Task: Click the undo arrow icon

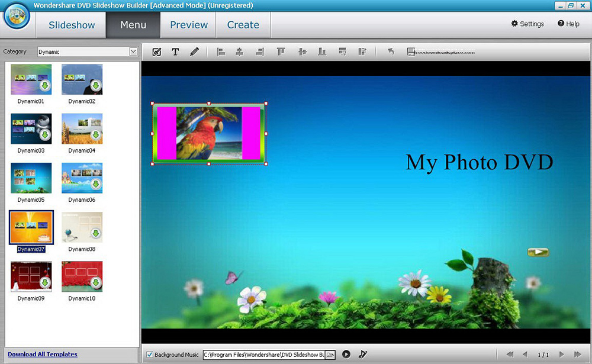Action: [391, 52]
